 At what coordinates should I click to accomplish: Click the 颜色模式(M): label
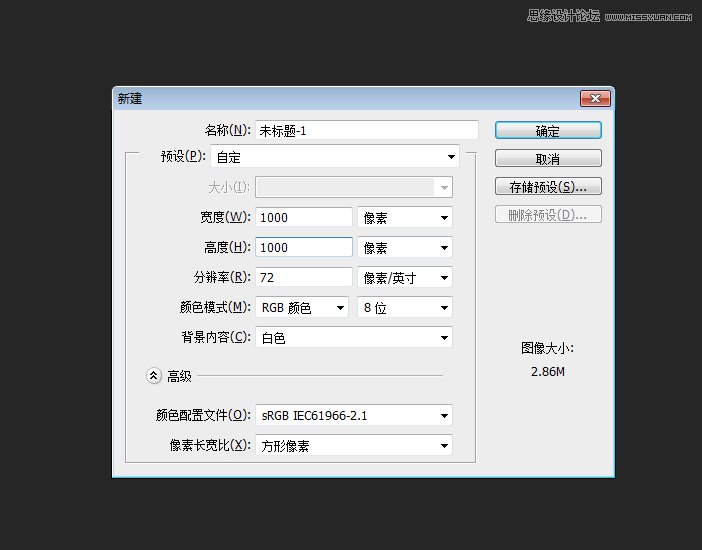215,307
